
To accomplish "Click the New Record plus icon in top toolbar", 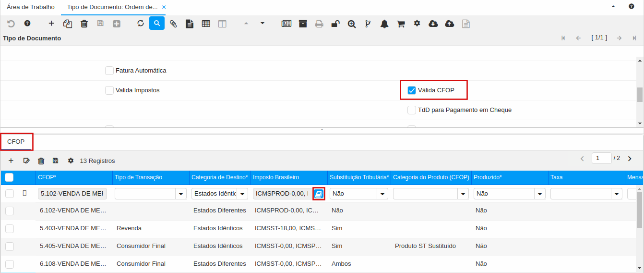I will 51,24.
